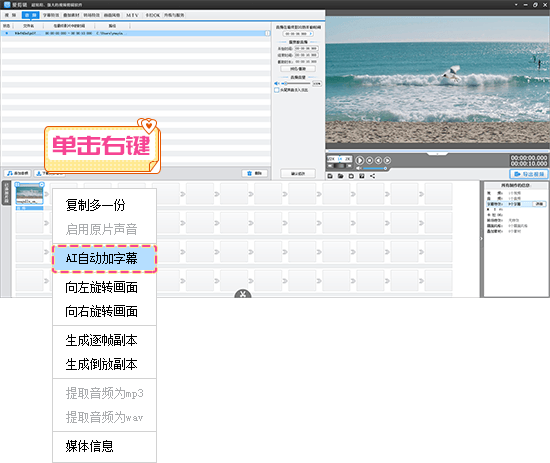Select 1/2X playback speed option
The image size is (550, 463).
[331, 159]
